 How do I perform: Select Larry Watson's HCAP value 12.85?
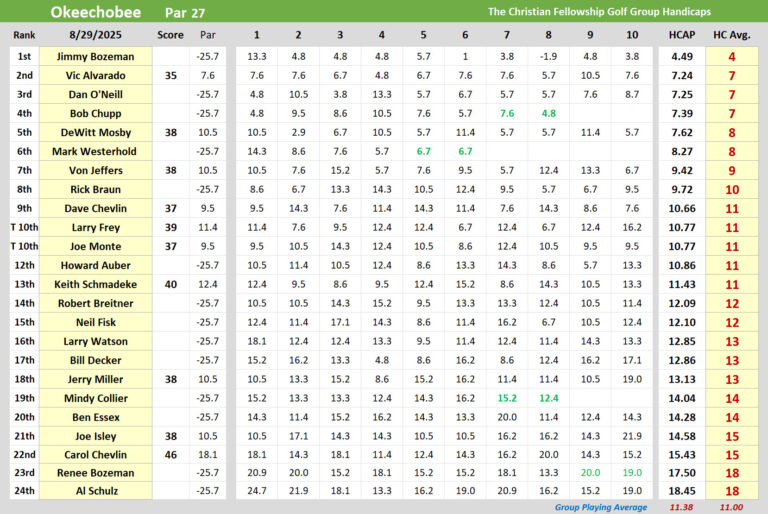pos(682,342)
